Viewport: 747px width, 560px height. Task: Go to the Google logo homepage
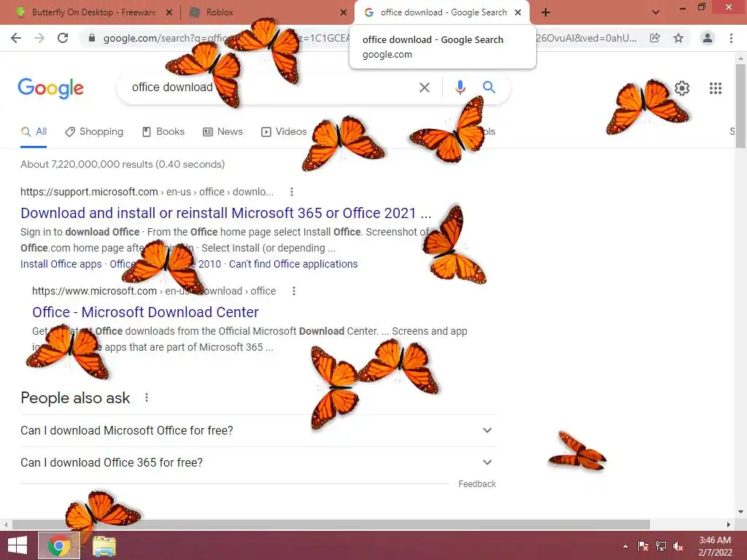click(x=50, y=88)
